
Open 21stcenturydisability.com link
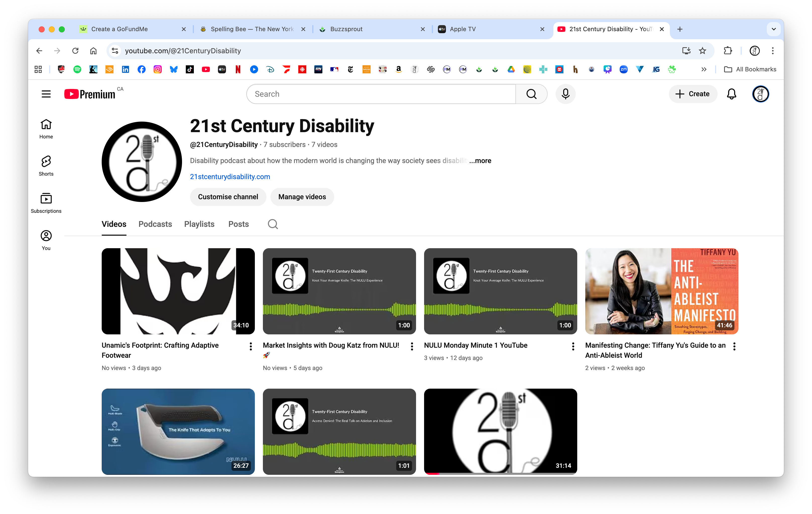pos(230,177)
